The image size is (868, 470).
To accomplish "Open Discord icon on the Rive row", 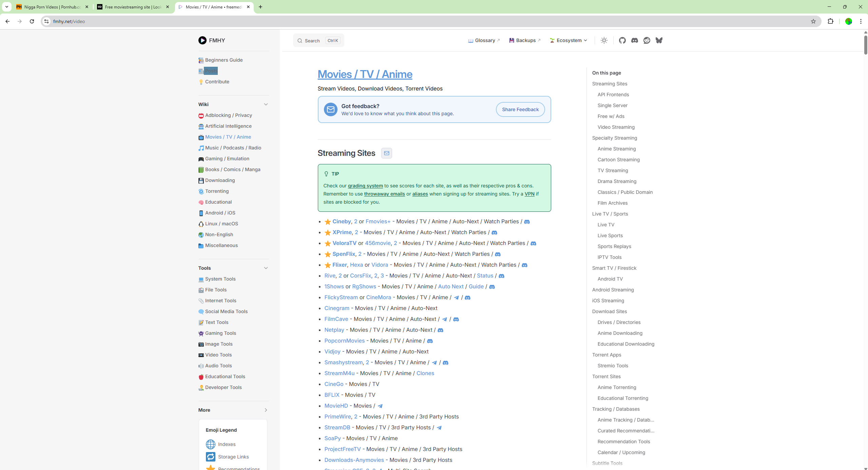I will pos(501,276).
